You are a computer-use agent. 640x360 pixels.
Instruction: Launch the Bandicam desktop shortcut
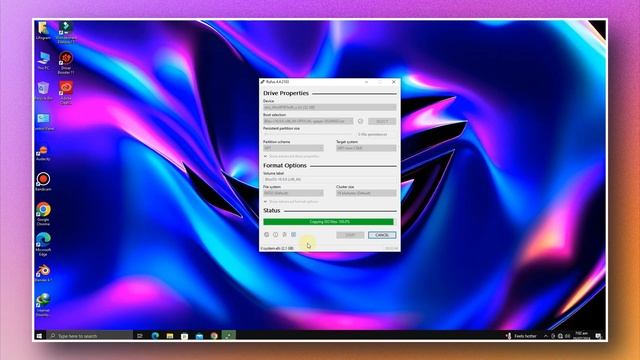tap(43, 182)
